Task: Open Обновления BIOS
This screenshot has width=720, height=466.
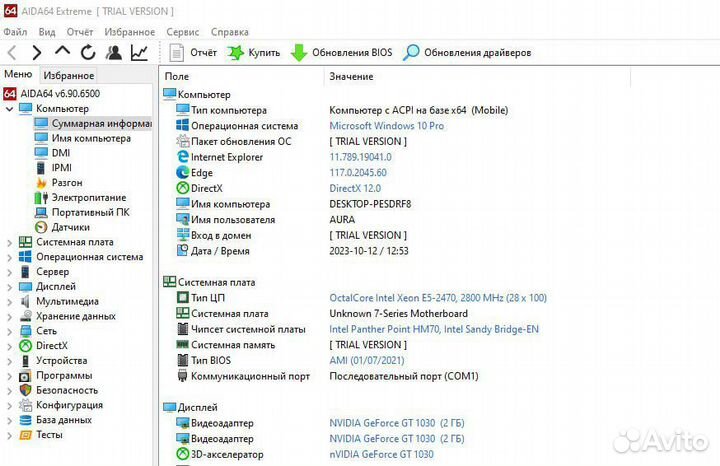Action: [x=341, y=53]
